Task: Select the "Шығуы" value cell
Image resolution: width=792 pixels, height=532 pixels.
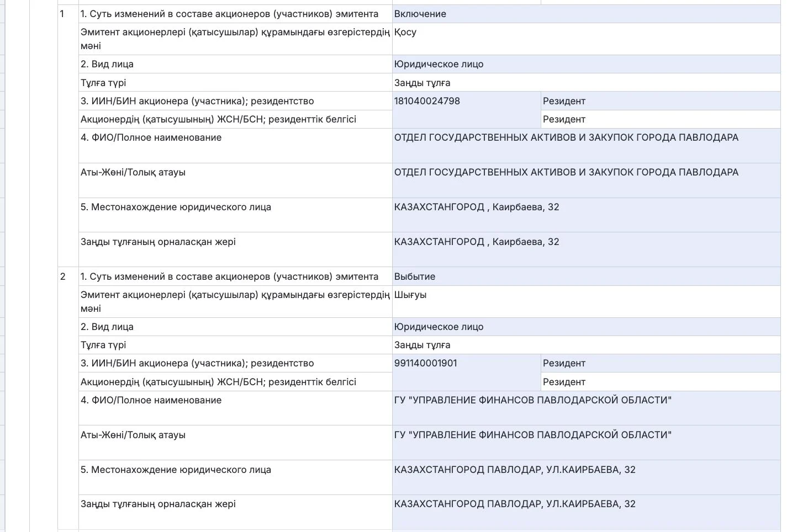Action: point(410,295)
